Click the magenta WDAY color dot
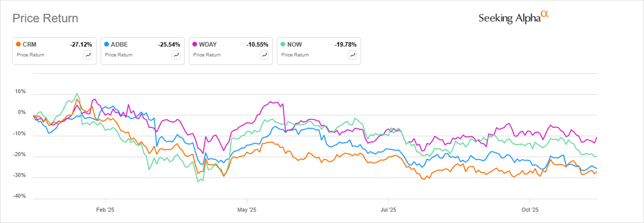This screenshot has width=644, height=223. 195,45
